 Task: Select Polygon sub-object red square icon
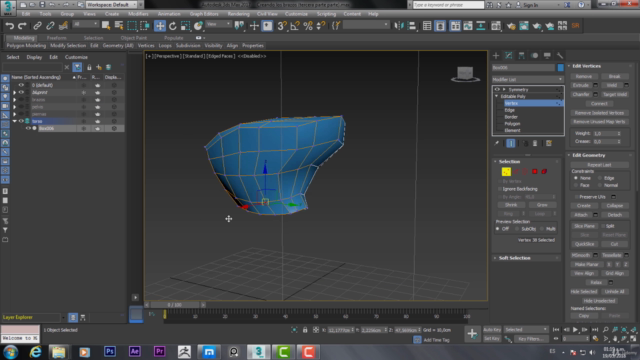click(x=535, y=172)
